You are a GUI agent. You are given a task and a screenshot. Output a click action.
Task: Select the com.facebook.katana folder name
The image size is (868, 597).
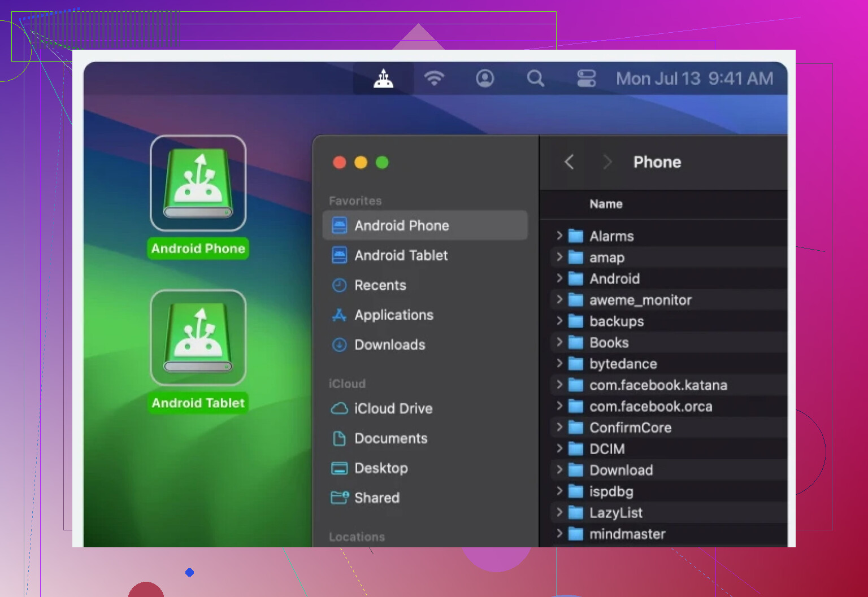[x=658, y=385]
